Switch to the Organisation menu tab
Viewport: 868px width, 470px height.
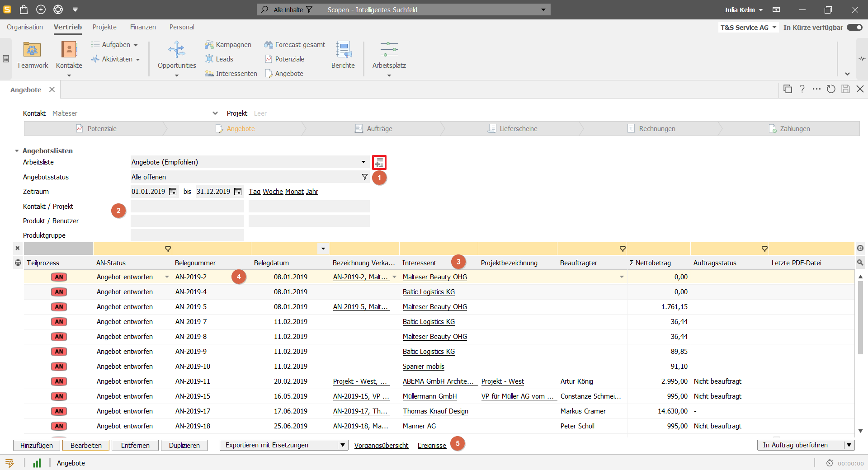[x=25, y=27]
